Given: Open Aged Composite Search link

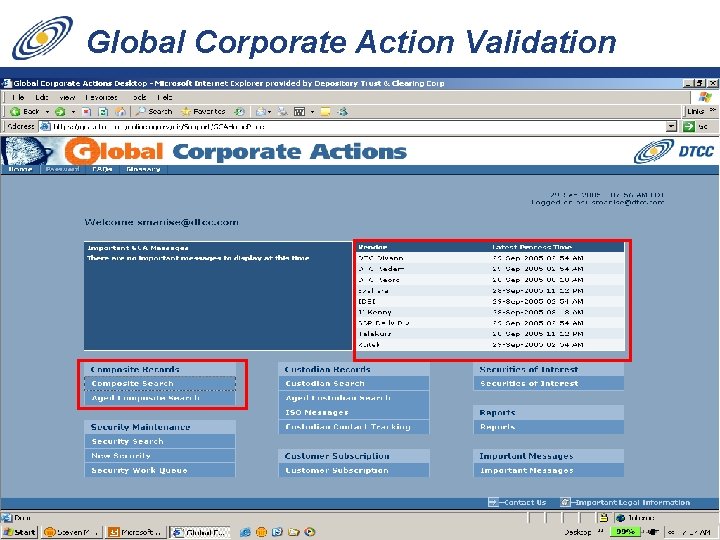Looking at the screenshot, I should point(160,398).
